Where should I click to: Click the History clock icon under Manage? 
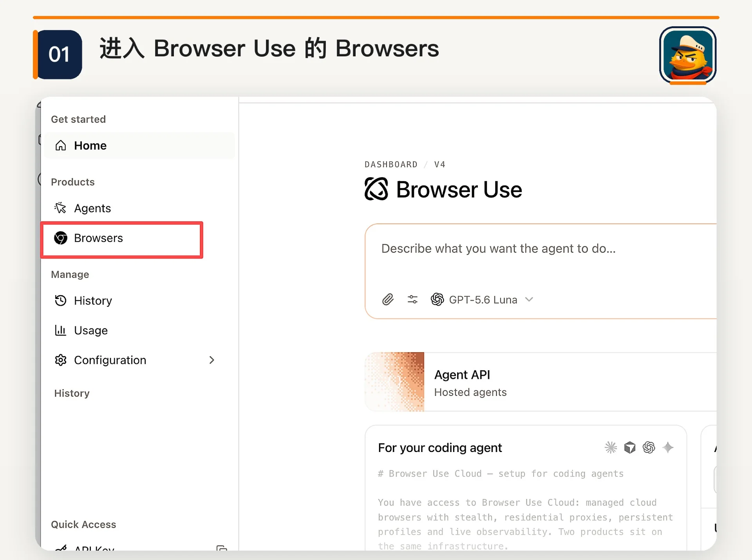61,301
